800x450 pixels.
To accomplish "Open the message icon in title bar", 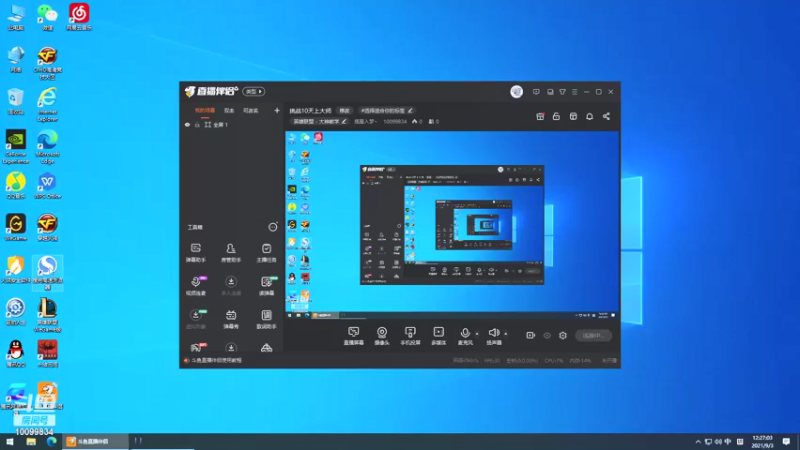I will (536, 92).
